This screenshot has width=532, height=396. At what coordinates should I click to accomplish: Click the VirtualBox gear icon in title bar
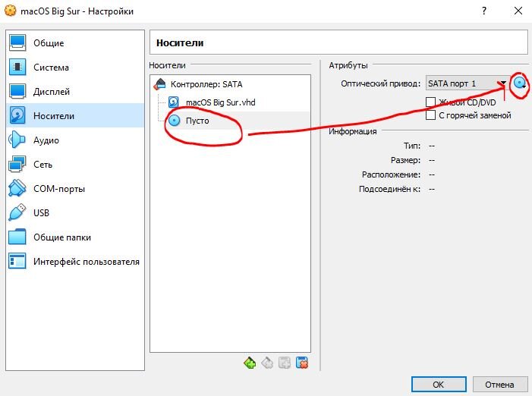10,11
